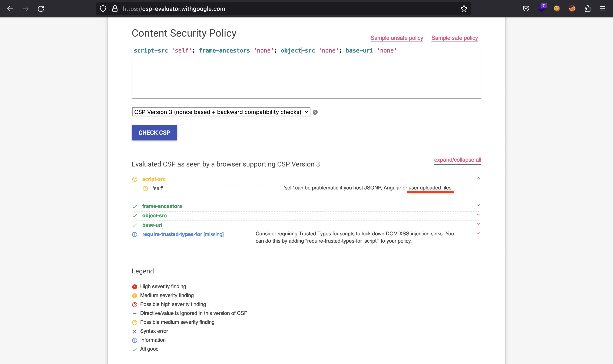The width and height of the screenshot is (613, 364).
Task: Load the Sample unsafe policy
Action: 397,38
